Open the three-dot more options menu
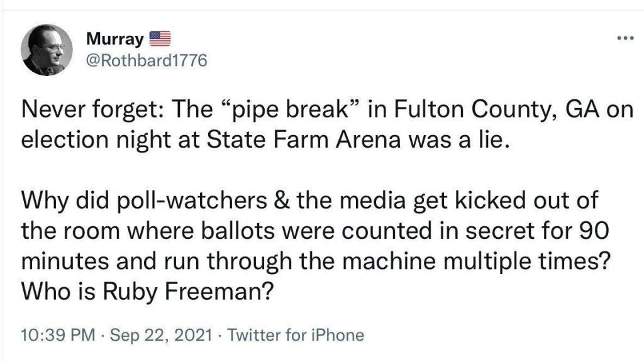644x362 pixels. 626,38
